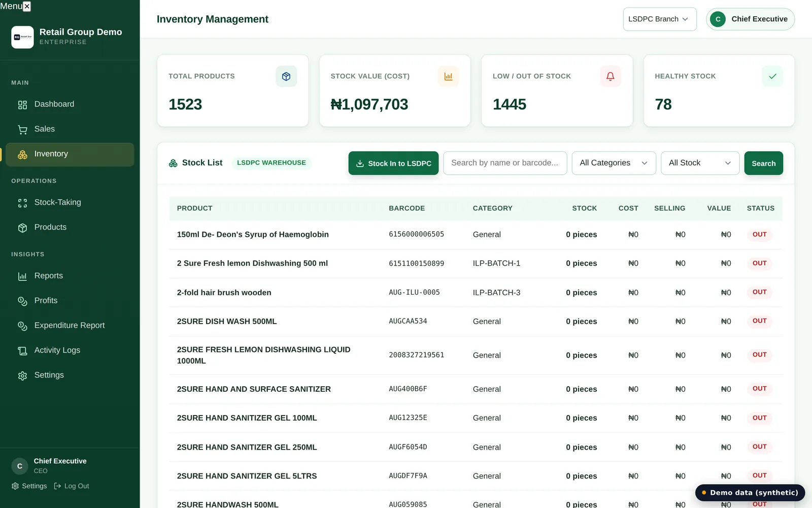Viewport: 812px width, 508px height.
Task: Click the Stock Value bar chart icon
Action: click(448, 76)
